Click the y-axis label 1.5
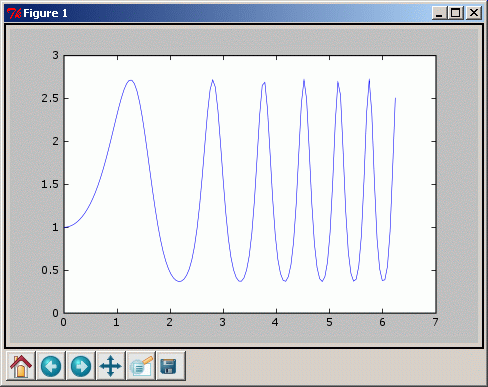 point(50,184)
